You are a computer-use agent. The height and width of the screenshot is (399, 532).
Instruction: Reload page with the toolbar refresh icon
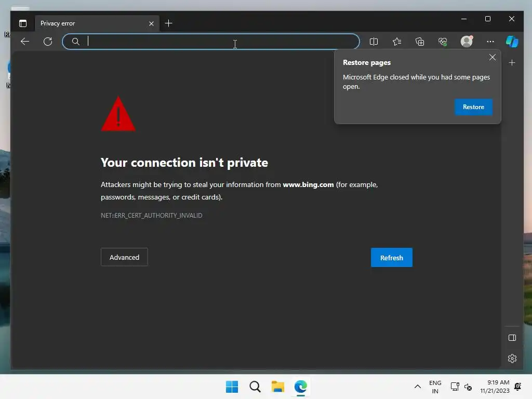[48, 42]
